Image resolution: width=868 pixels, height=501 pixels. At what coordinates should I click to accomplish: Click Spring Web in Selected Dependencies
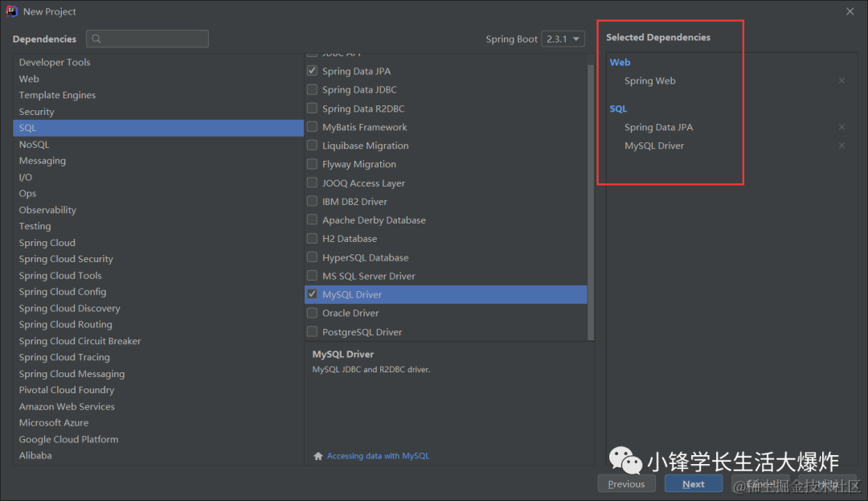(x=650, y=81)
